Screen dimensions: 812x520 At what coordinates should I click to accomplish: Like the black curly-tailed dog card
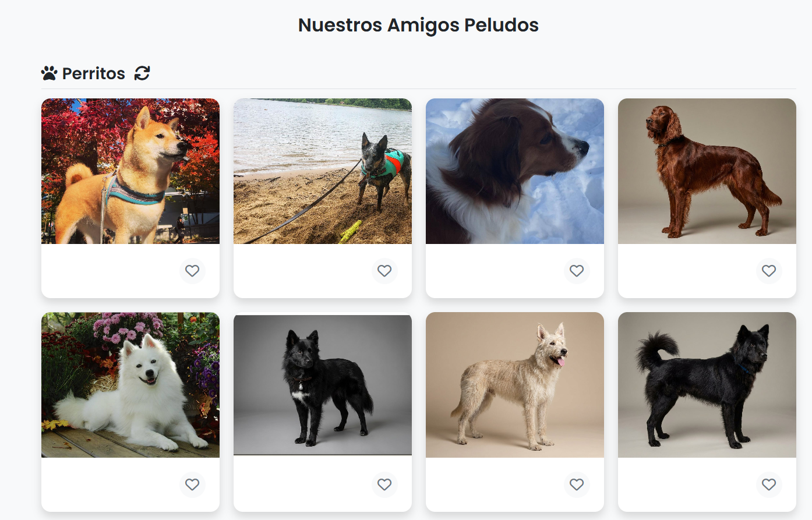coord(769,484)
